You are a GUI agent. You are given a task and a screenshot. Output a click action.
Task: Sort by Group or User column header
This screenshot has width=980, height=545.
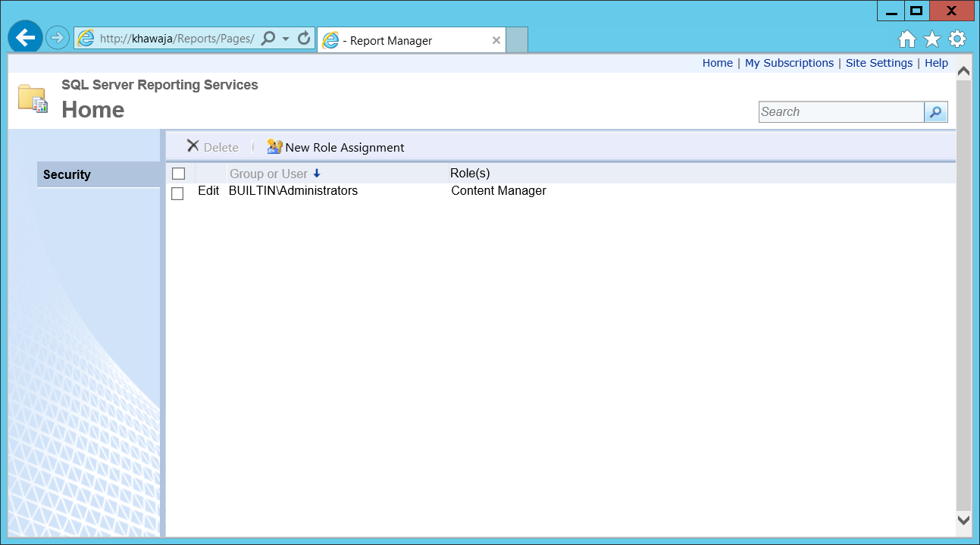[274, 174]
